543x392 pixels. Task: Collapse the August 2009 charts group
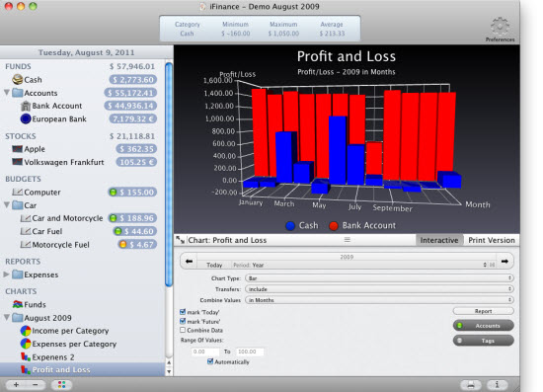point(6,317)
